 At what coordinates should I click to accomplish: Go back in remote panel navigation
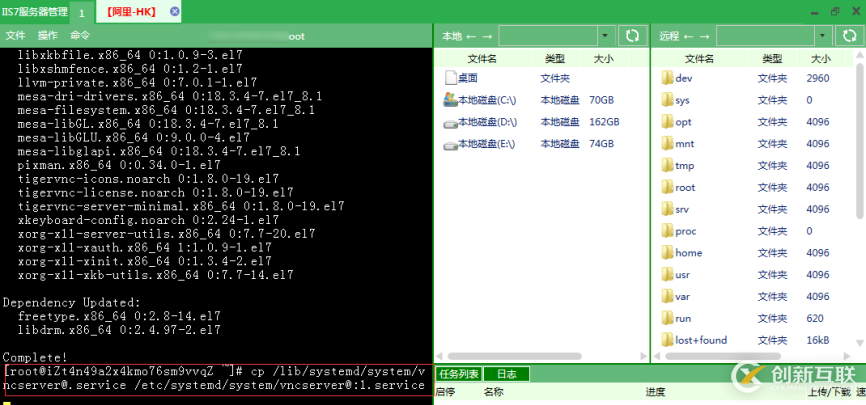(x=688, y=36)
